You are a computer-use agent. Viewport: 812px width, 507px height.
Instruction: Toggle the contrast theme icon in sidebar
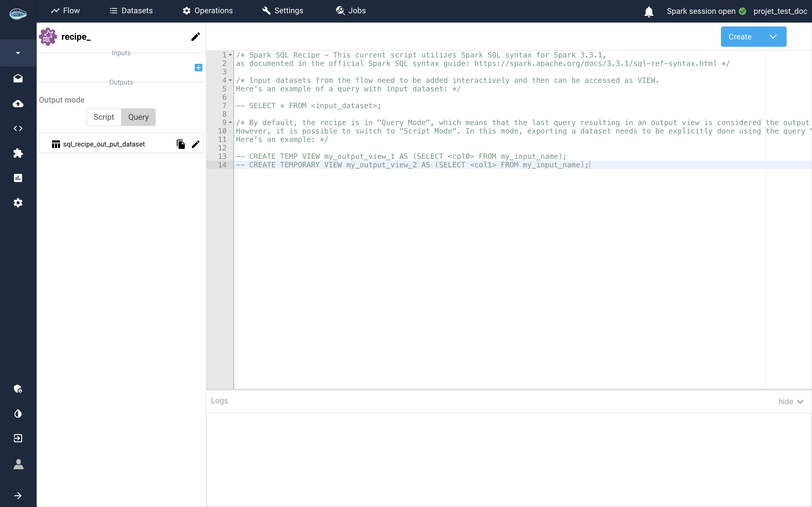[x=18, y=413]
